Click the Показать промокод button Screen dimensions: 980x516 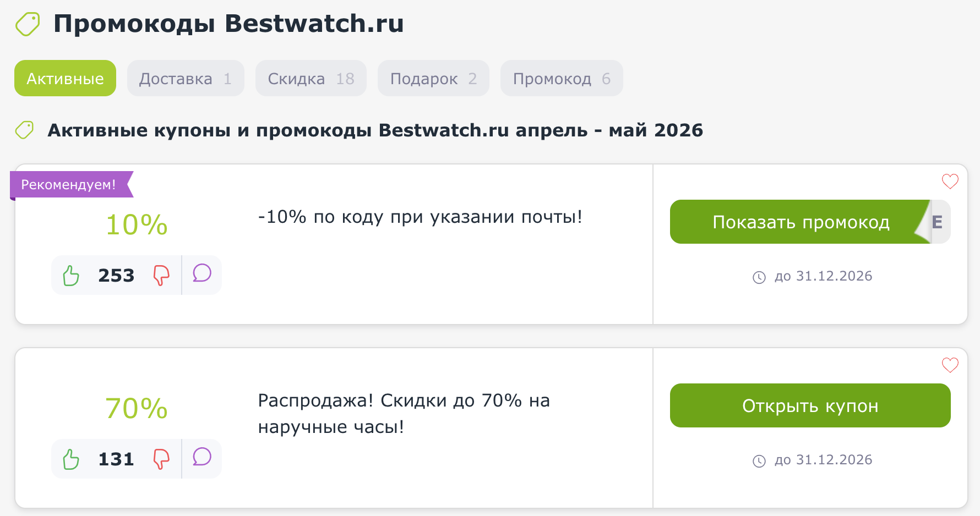(x=801, y=222)
